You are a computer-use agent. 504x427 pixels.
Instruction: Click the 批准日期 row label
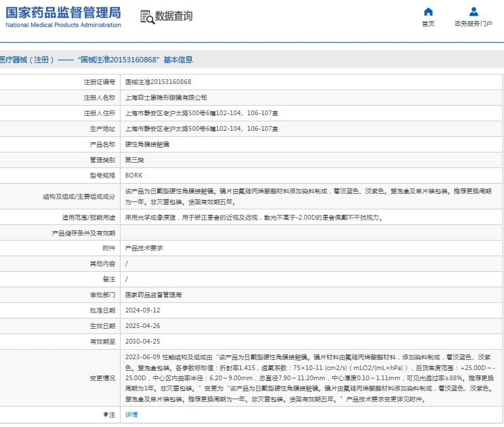click(102, 310)
